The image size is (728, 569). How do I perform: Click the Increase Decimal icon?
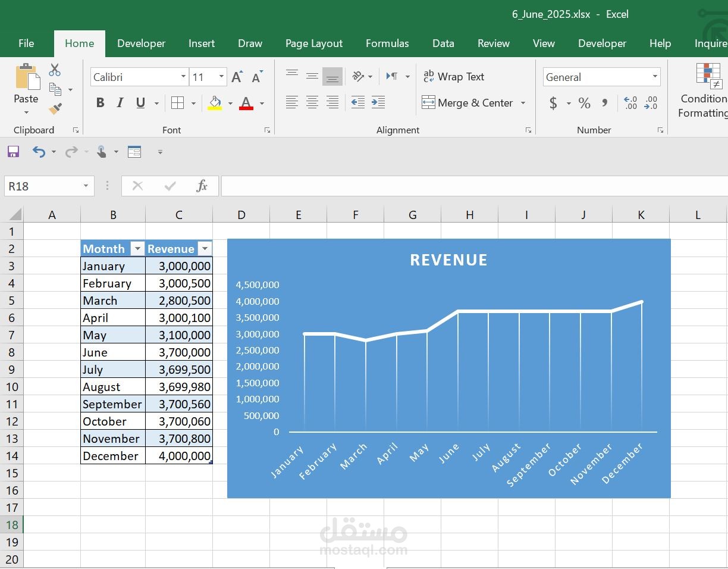630,104
